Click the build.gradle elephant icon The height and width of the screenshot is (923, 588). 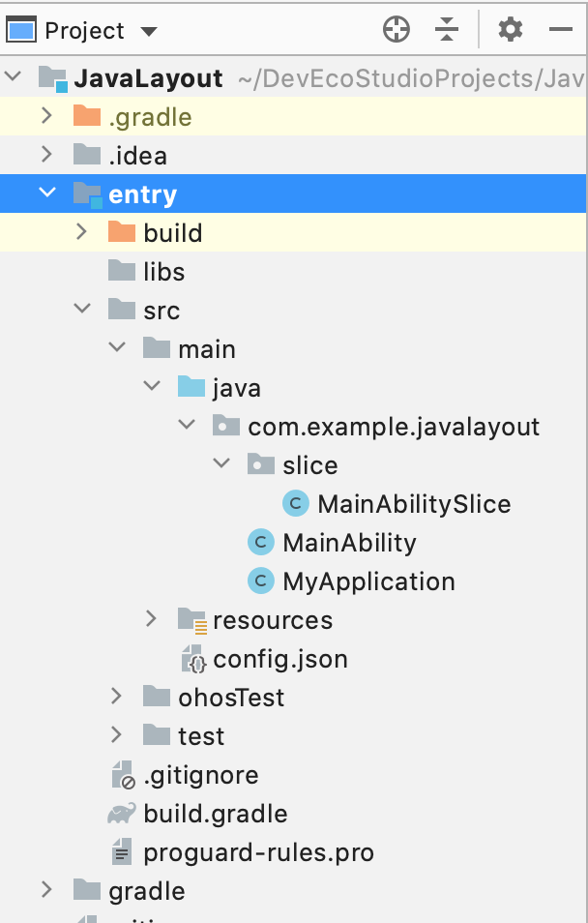click(x=121, y=814)
